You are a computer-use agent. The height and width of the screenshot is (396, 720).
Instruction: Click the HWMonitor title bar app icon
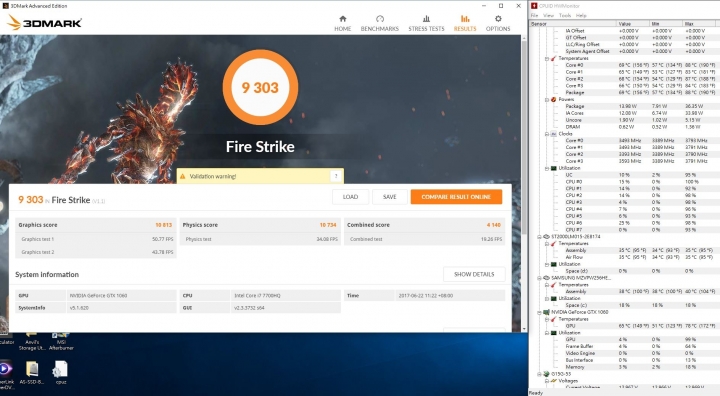point(534,6)
